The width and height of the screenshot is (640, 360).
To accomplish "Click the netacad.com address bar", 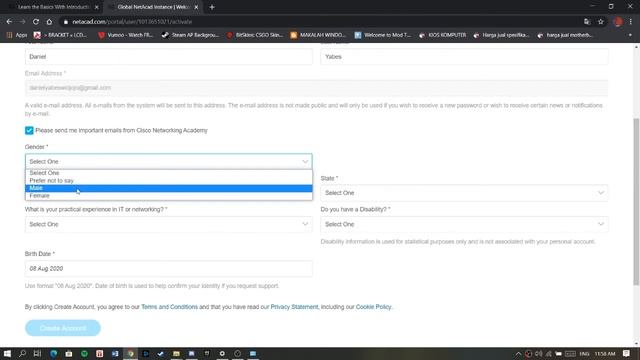I will coord(318,22).
